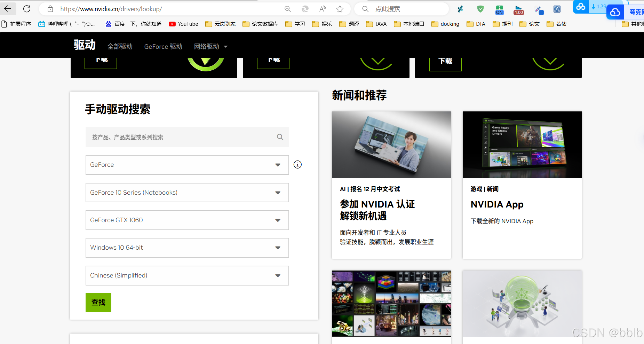Open the 论文 bookmark folder
This screenshot has height=344, width=644.
530,24
